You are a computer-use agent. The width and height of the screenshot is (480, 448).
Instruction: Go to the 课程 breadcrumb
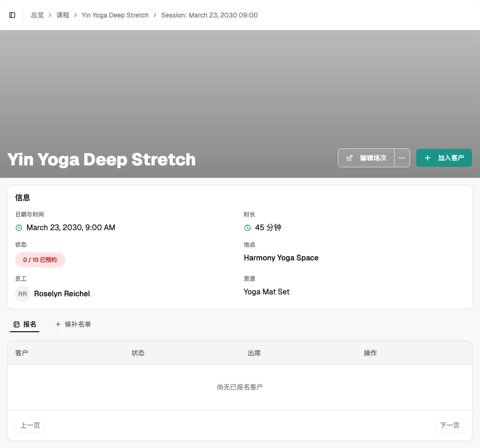coord(63,15)
